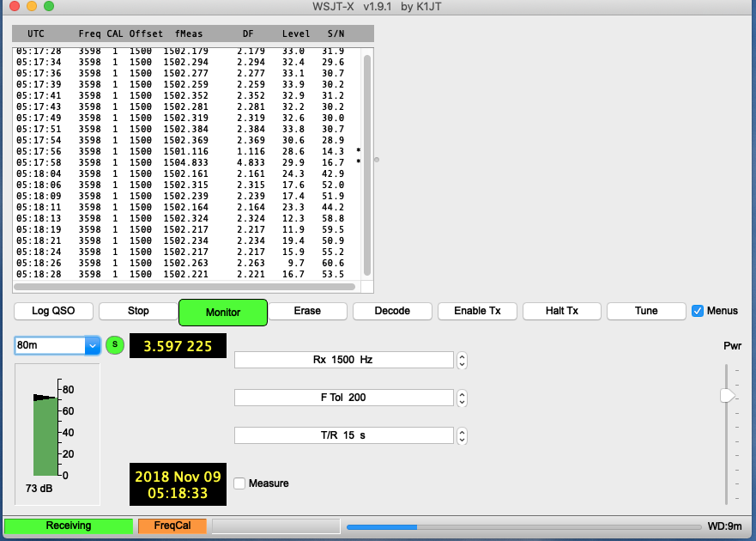Click the S/N column header
The image size is (756, 541).
pos(336,33)
